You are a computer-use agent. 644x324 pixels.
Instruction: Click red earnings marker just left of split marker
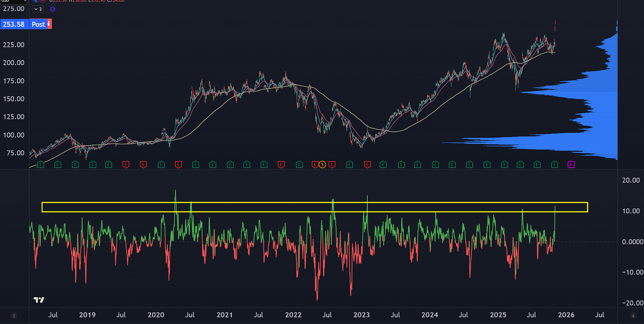coord(315,165)
